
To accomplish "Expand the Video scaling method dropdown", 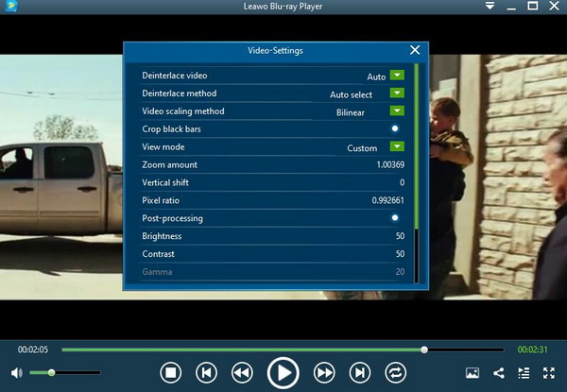I will [x=397, y=111].
